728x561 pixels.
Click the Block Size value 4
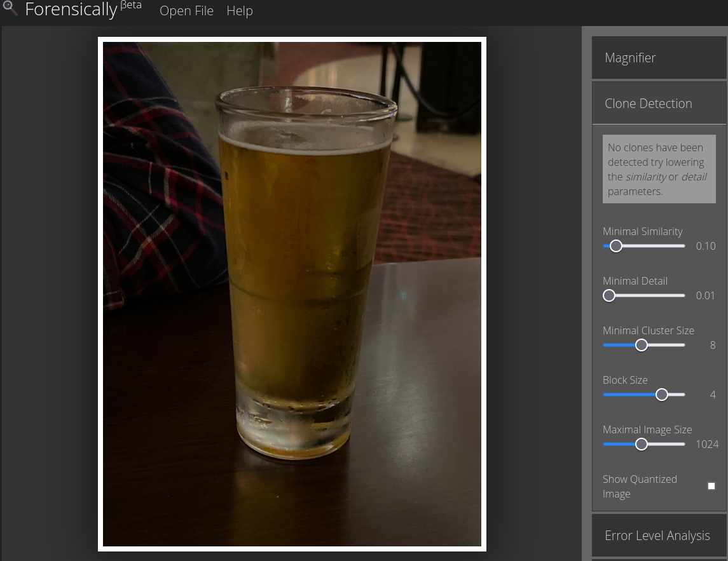pyautogui.click(x=713, y=395)
